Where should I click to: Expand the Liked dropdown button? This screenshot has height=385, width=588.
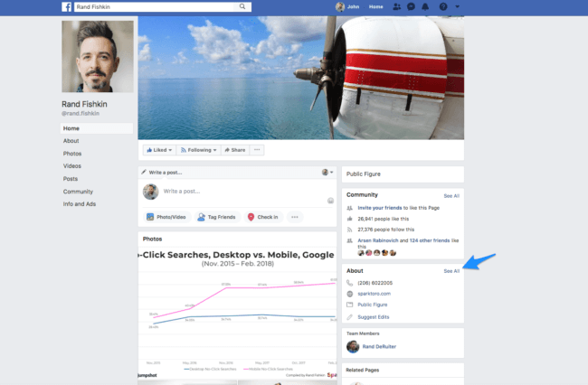point(159,150)
